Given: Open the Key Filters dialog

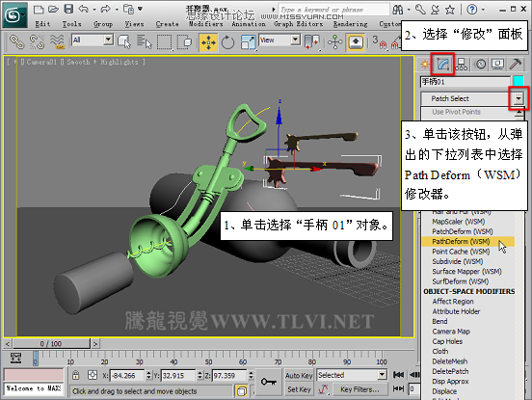Looking at the screenshot, I should click(x=360, y=389).
